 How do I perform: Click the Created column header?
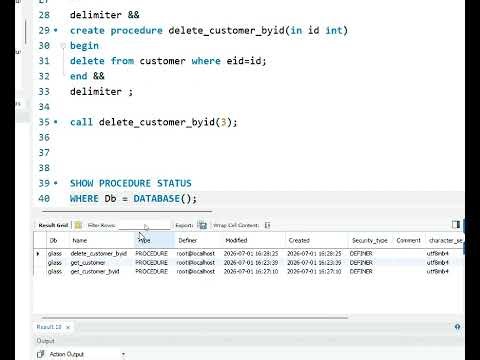click(x=299, y=240)
